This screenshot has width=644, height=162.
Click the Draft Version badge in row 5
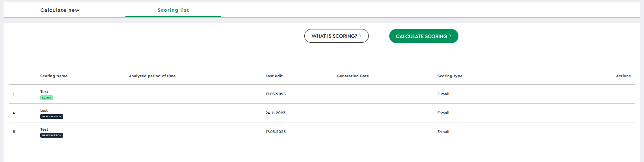pyautogui.click(x=52, y=135)
